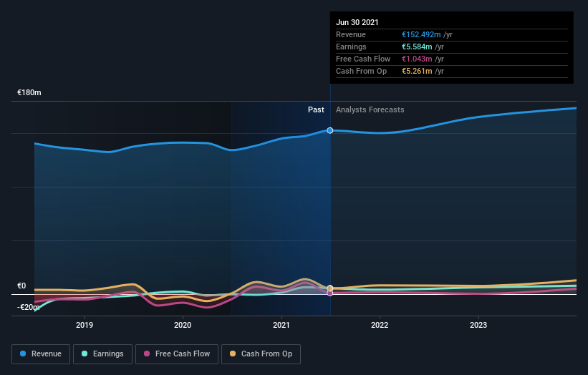The height and width of the screenshot is (375, 588).
Task: Toggle the Revenue legend button
Action: (41, 354)
